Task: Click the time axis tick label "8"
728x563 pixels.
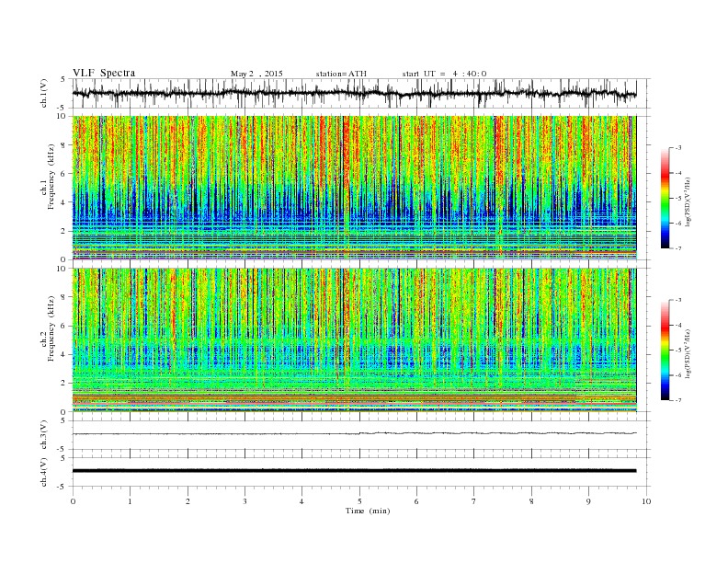Action: coord(531,501)
